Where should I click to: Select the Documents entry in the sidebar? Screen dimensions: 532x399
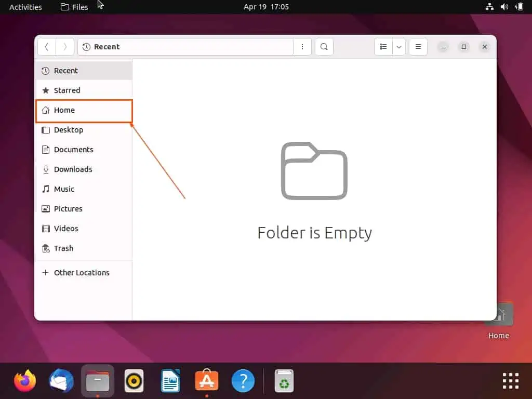(73, 150)
